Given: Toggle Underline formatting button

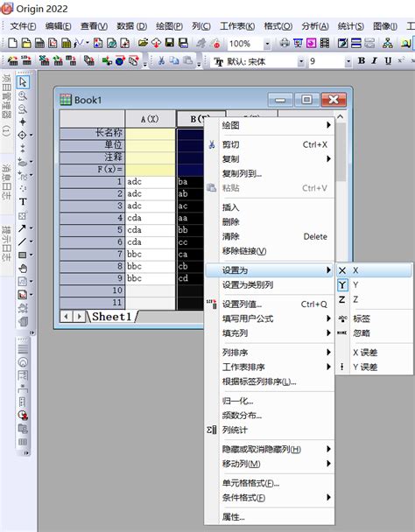Looking at the screenshot, I should pos(388,60).
